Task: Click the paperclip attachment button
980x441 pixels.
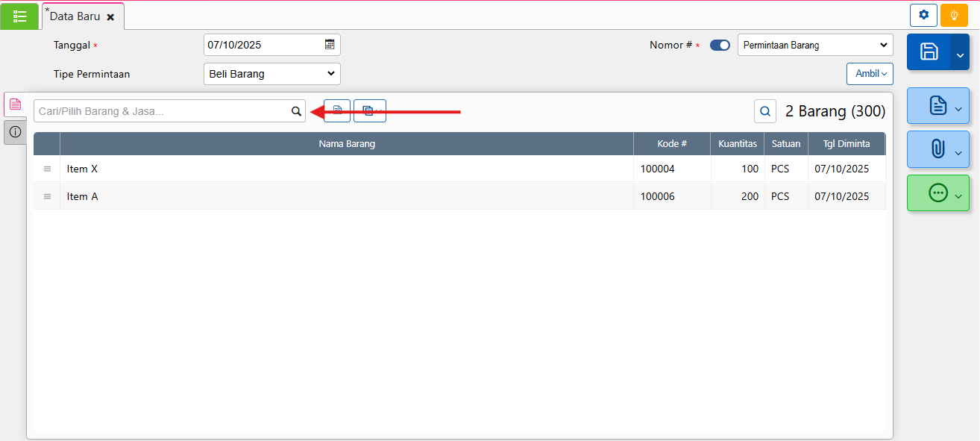Action: coord(937,149)
